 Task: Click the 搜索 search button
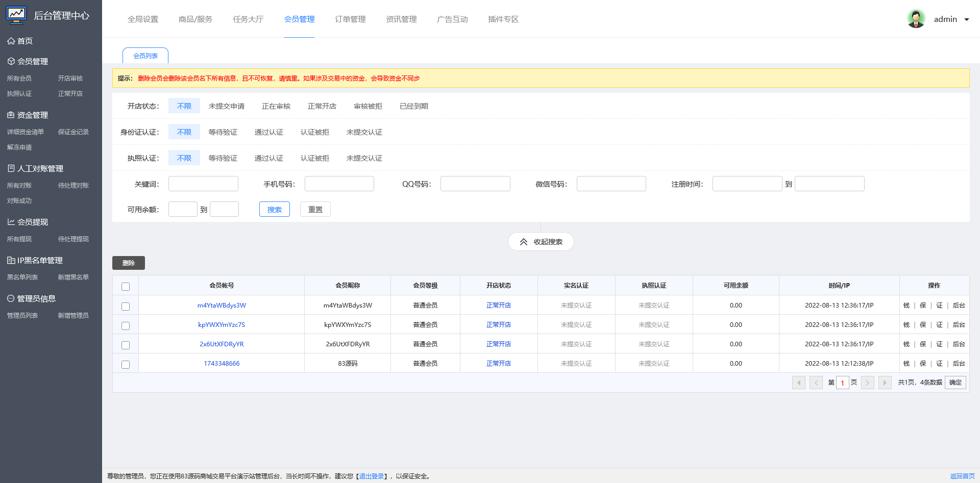coord(275,209)
